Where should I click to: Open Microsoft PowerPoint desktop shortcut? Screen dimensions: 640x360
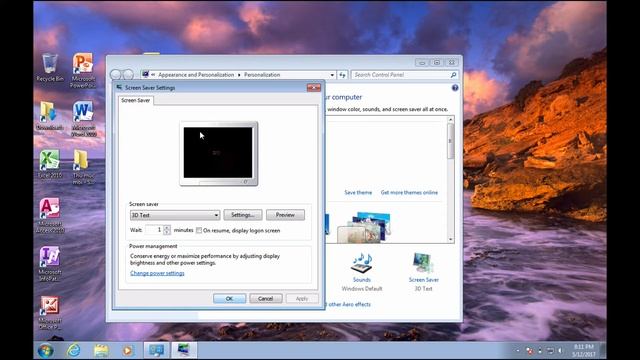(83, 71)
